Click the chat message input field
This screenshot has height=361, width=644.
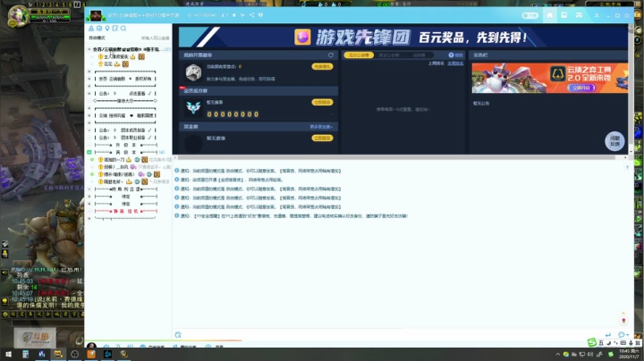(390, 335)
